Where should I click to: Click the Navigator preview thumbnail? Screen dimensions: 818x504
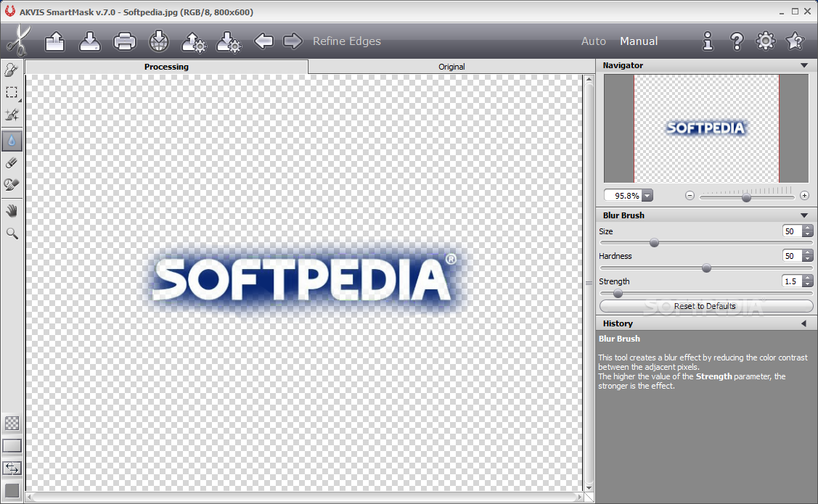click(705, 128)
